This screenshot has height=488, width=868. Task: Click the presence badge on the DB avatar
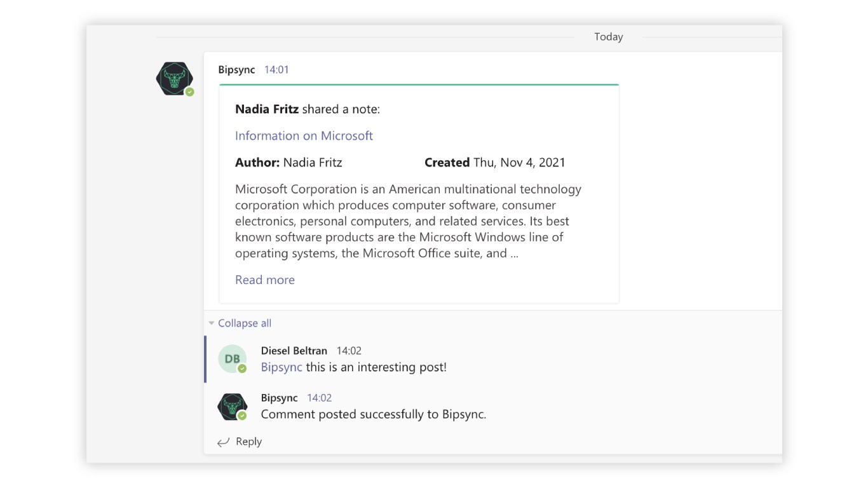[242, 369]
